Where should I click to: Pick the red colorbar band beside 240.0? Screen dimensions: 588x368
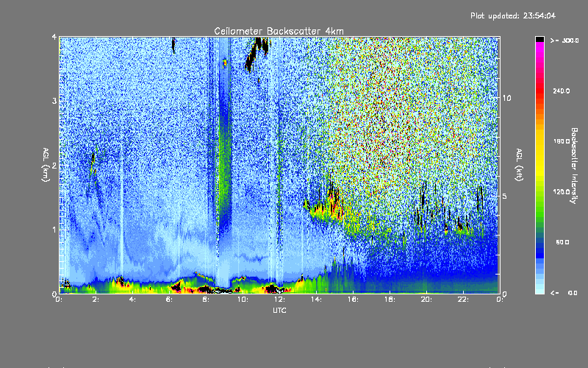[539, 91]
